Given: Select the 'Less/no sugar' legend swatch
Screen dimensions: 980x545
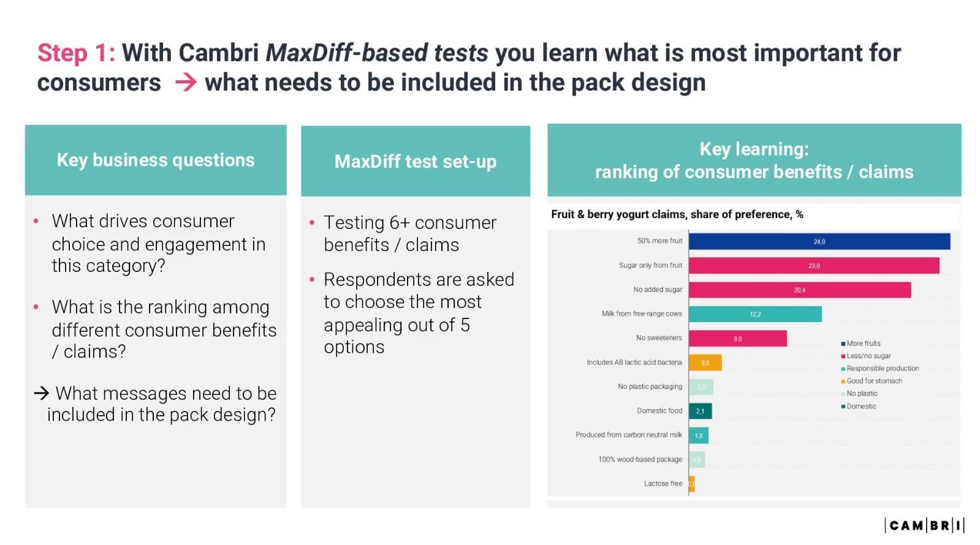Looking at the screenshot, I should [x=843, y=356].
